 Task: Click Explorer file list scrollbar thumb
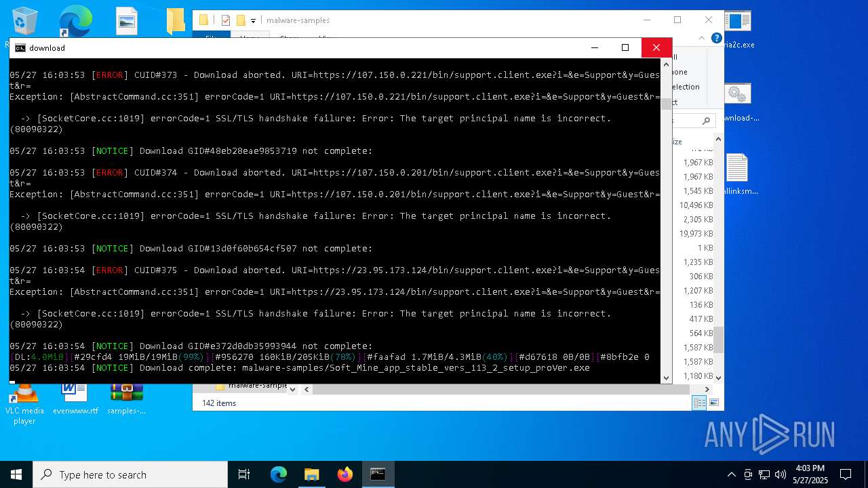pyautogui.click(x=718, y=340)
